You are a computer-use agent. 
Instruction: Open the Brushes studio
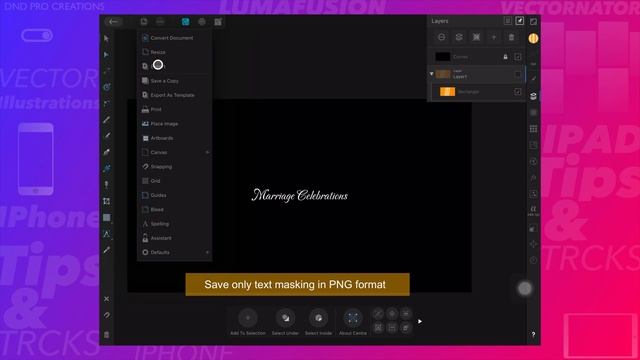(533, 79)
